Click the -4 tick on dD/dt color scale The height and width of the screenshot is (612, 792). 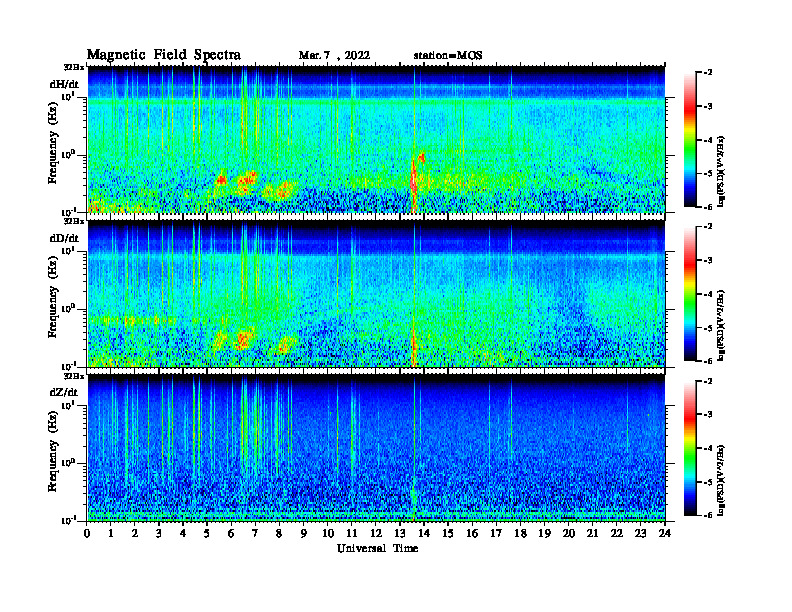(x=708, y=294)
